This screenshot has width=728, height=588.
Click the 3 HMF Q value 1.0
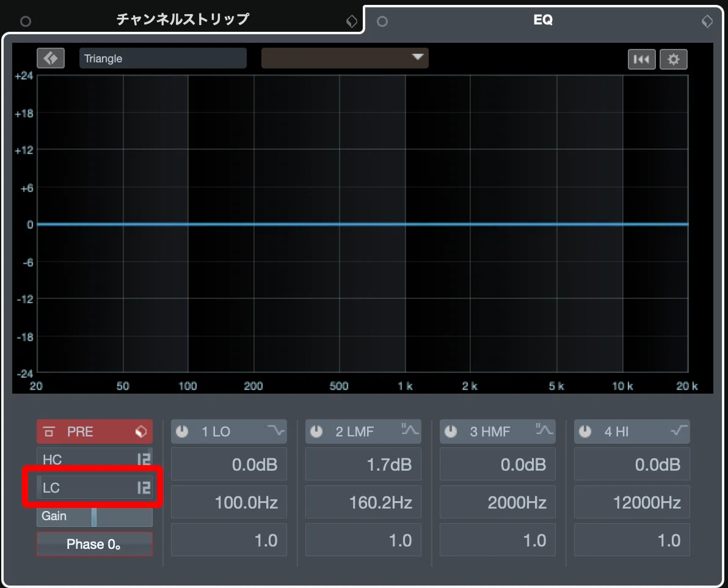(497, 540)
